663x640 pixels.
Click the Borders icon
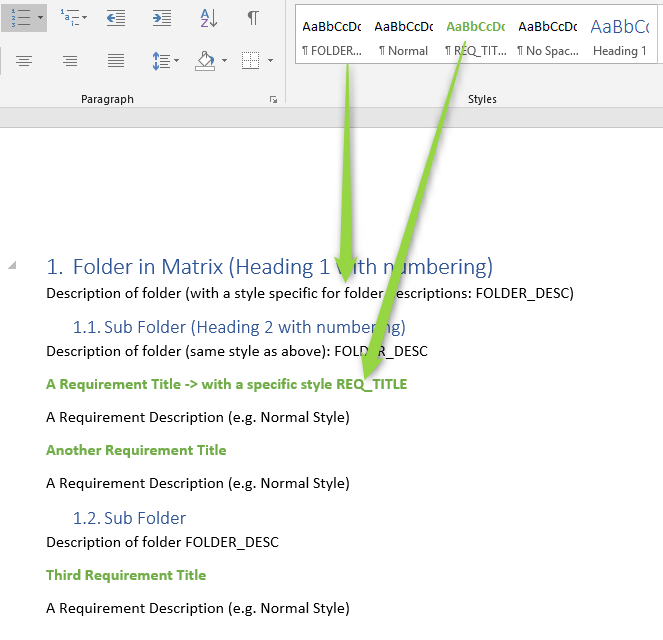250,61
